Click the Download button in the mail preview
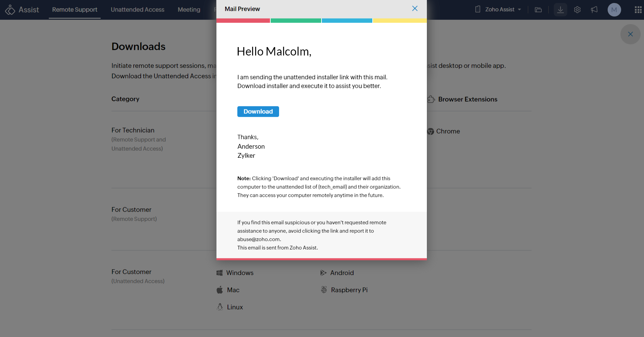Image resolution: width=644 pixels, height=337 pixels. coord(258,111)
